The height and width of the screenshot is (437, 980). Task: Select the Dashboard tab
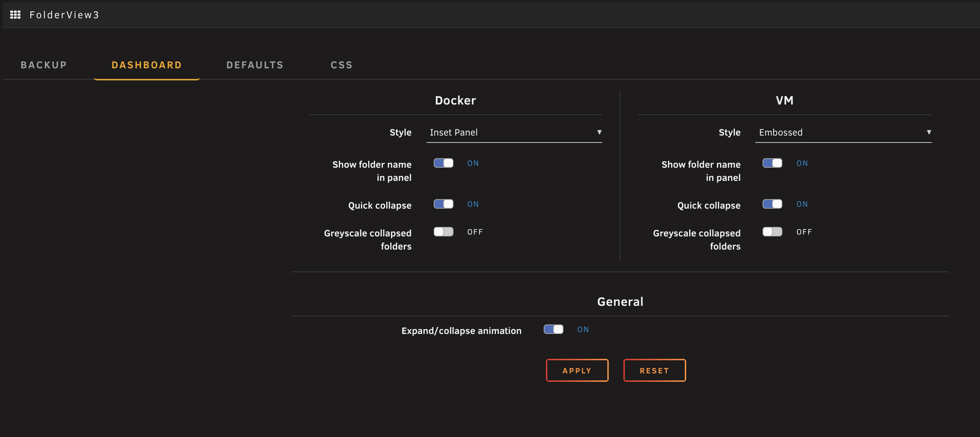(147, 65)
